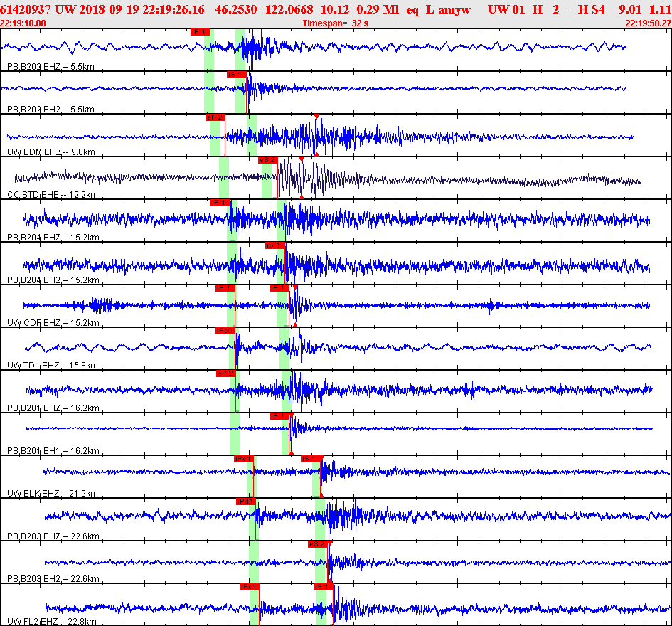Select the 9.01 value in header

click(x=630, y=9)
